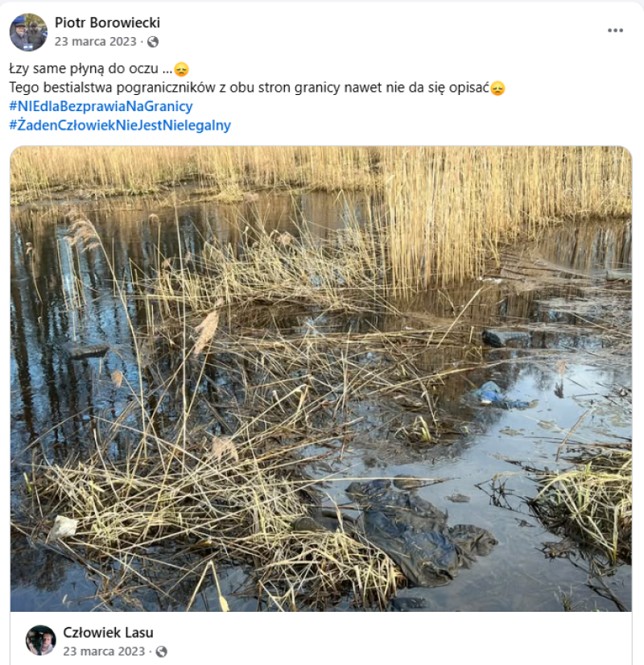
Task: Click the globe privacy icon beside Piotr's date
Action: 153,42
